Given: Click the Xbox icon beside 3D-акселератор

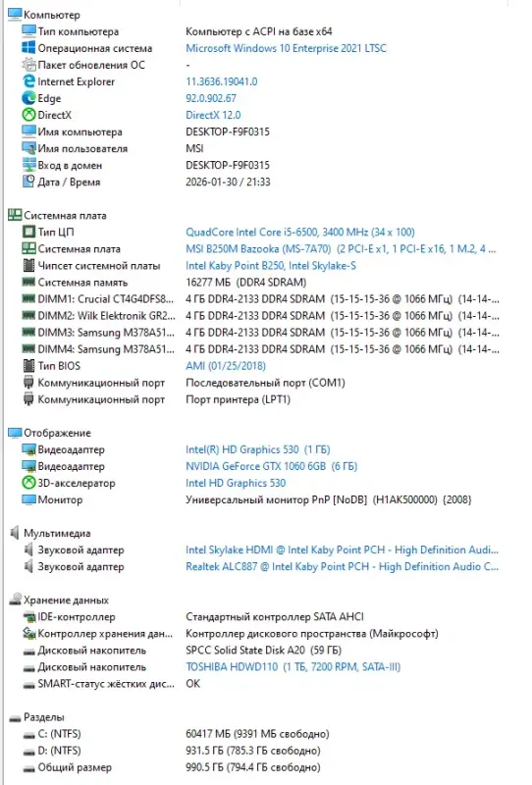Looking at the screenshot, I should [x=28, y=483].
